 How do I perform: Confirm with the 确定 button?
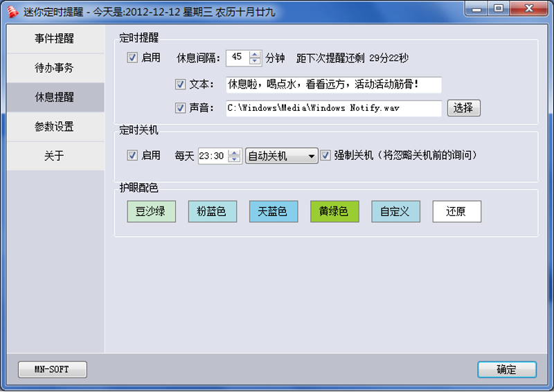(x=507, y=369)
